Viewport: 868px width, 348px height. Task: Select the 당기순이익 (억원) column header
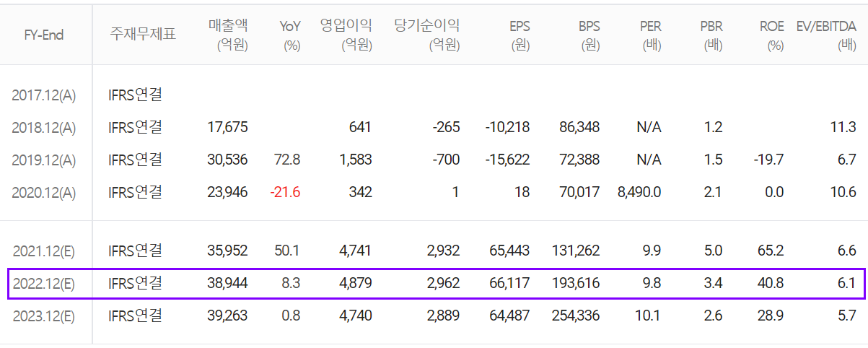tap(427, 35)
